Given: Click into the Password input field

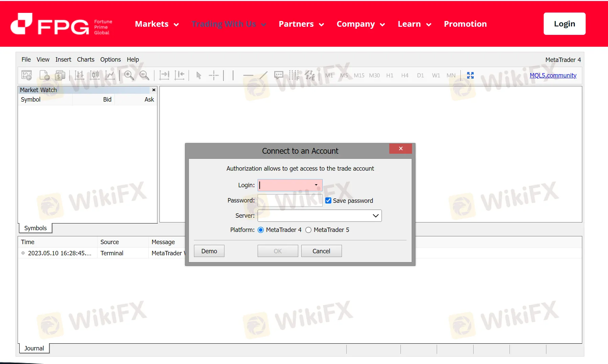Looking at the screenshot, I should coord(289,200).
